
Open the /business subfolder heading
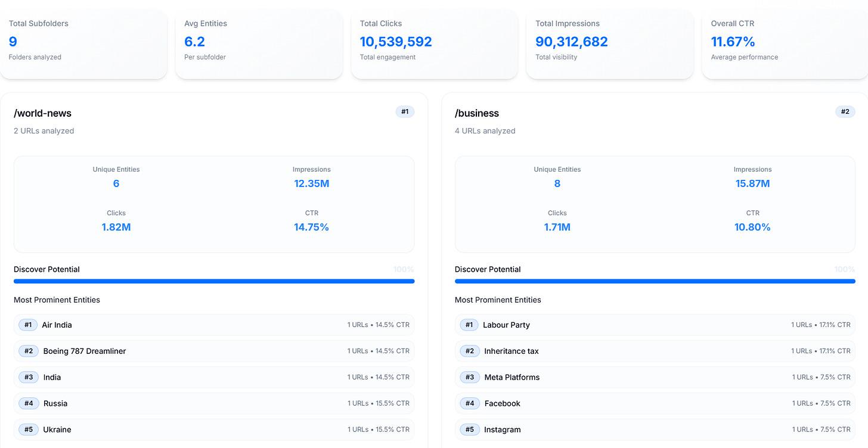pyautogui.click(x=477, y=113)
